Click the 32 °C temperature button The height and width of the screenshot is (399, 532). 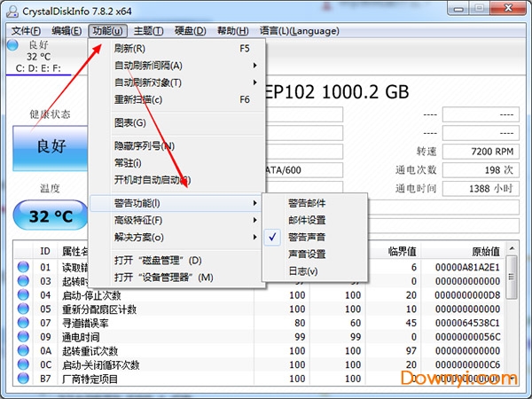(49, 215)
